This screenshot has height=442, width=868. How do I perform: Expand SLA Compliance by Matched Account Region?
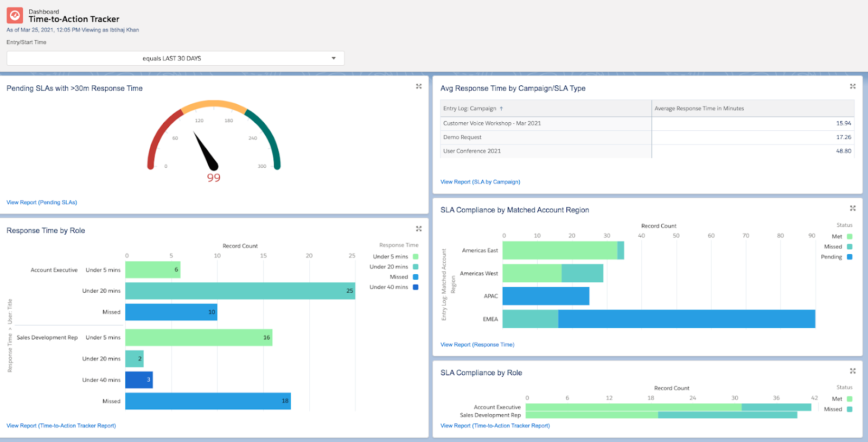852,208
